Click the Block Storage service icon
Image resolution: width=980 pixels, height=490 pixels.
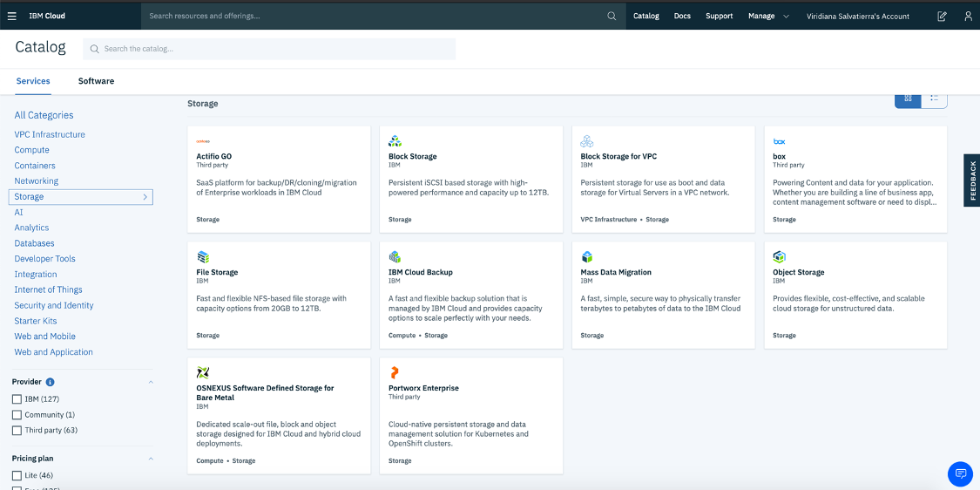(395, 140)
